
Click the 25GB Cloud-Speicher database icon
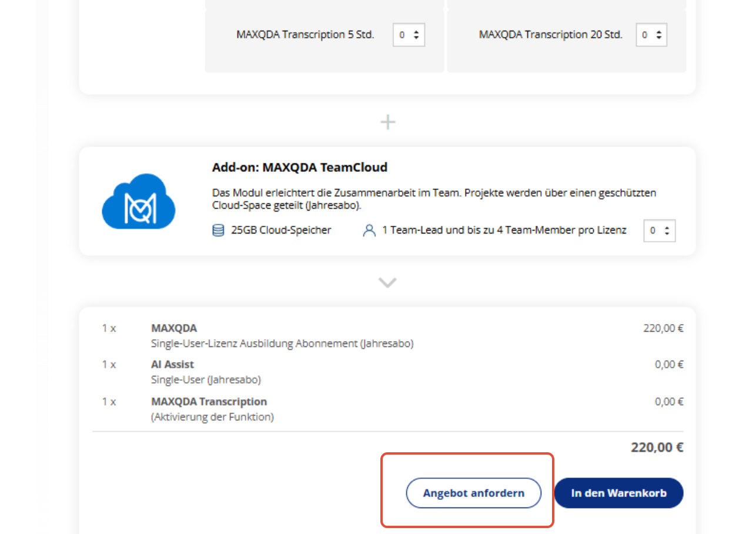[x=218, y=231]
